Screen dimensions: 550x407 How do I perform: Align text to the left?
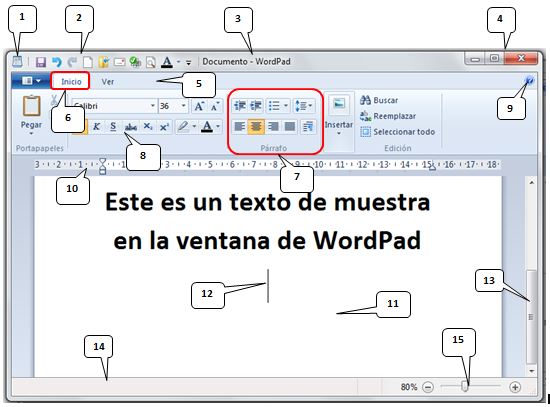240,127
